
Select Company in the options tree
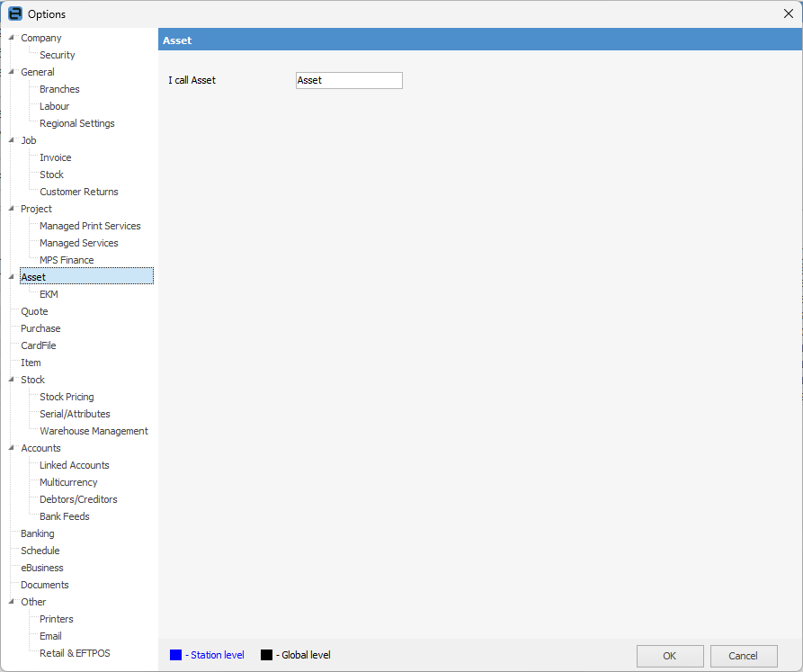[41, 38]
